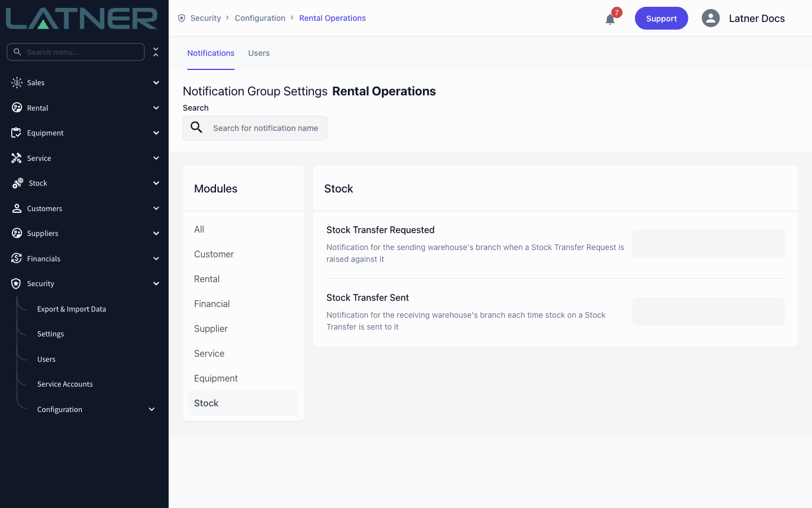The width and height of the screenshot is (812, 508).
Task: Click the Rental sidebar icon
Action: click(x=17, y=108)
